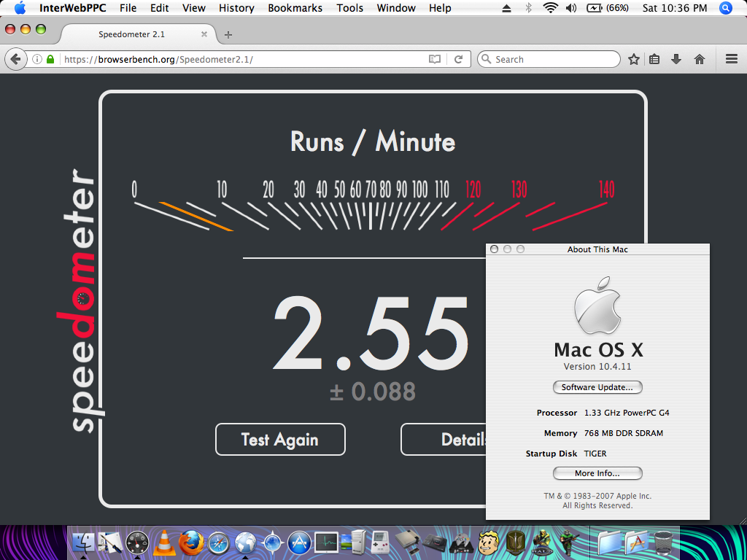Open the Trash in the Dock
This screenshot has height=560, width=747.
click(664, 542)
